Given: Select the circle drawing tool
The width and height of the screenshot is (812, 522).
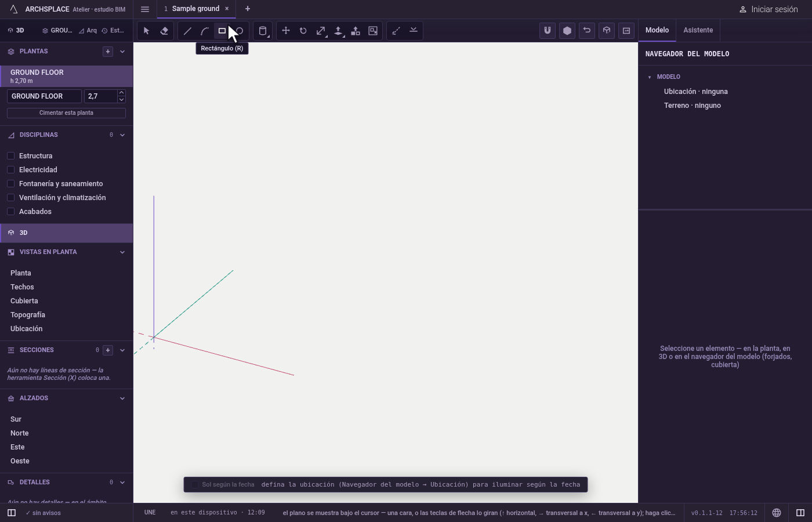Looking at the screenshot, I should [x=240, y=31].
